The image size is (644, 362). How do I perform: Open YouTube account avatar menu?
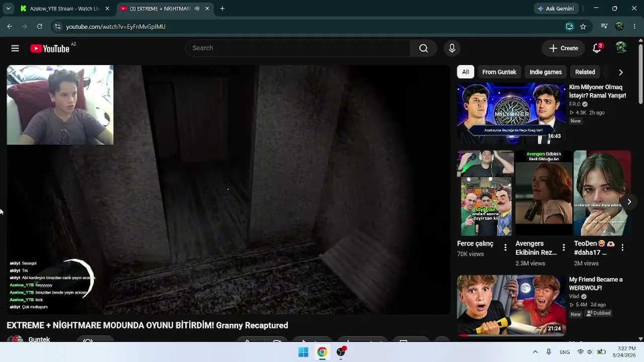(621, 48)
